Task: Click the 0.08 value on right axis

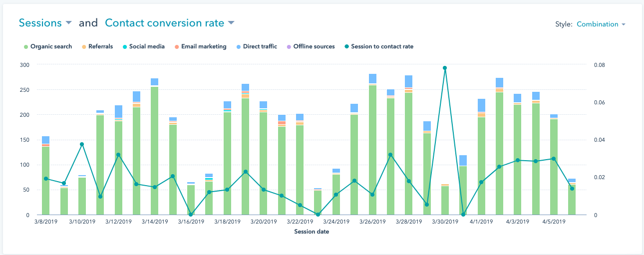Action: pos(599,65)
